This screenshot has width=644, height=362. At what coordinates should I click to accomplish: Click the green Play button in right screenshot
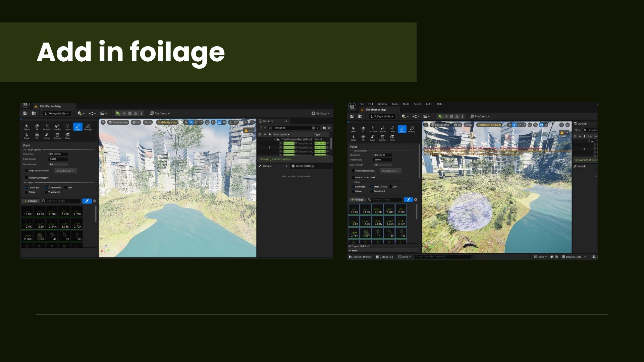440,116
